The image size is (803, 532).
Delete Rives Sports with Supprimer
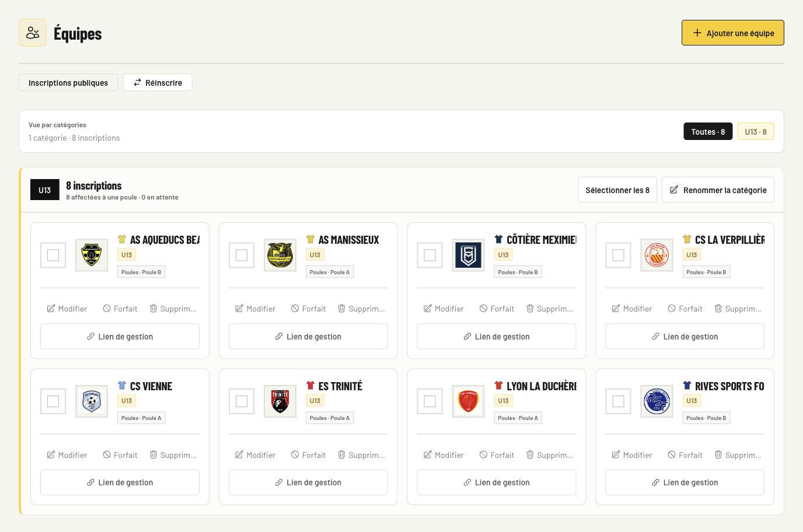click(x=738, y=455)
